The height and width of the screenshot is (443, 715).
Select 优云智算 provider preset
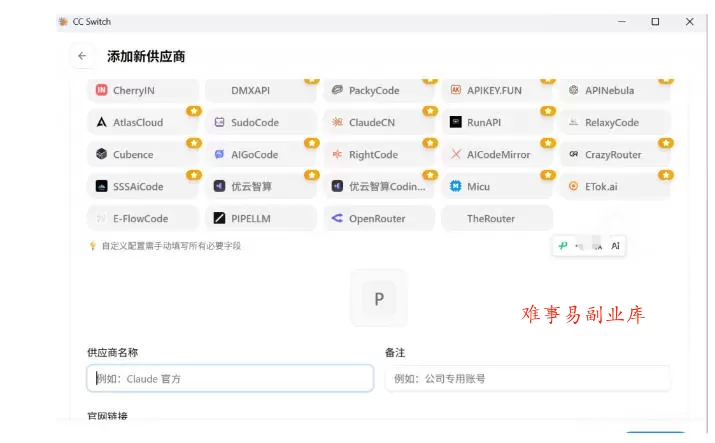click(261, 186)
